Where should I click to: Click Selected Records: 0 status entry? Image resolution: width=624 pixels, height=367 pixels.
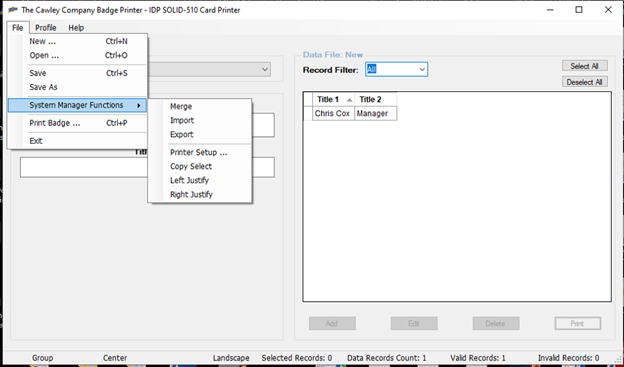pos(297,358)
